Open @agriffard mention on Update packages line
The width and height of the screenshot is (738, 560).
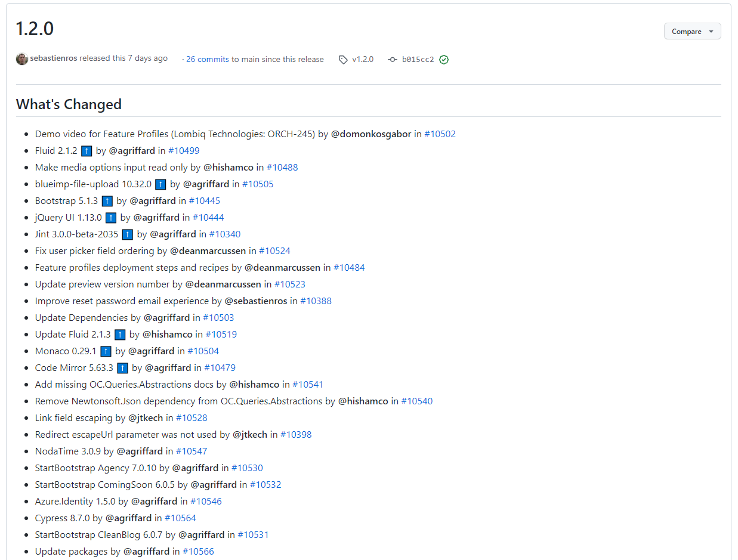(146, 552)
